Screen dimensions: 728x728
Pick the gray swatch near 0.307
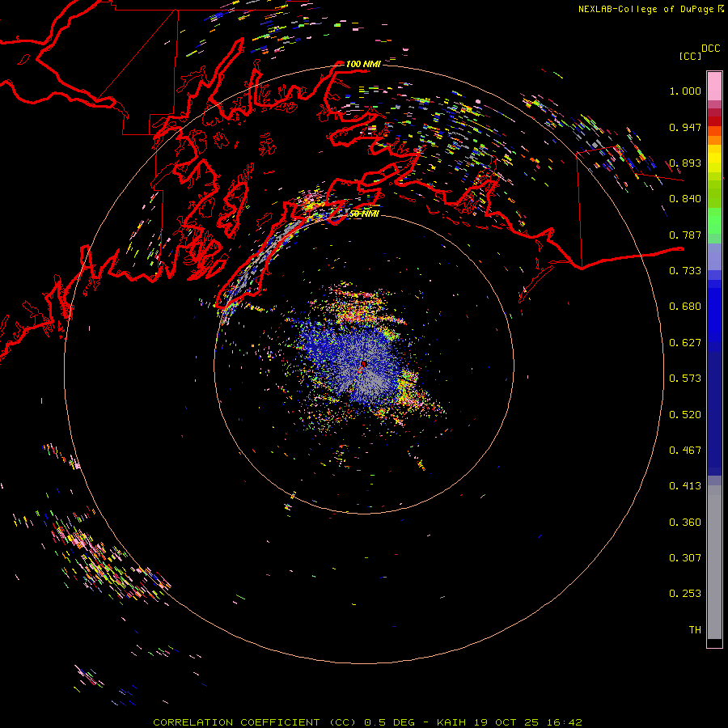click(714, 566)
